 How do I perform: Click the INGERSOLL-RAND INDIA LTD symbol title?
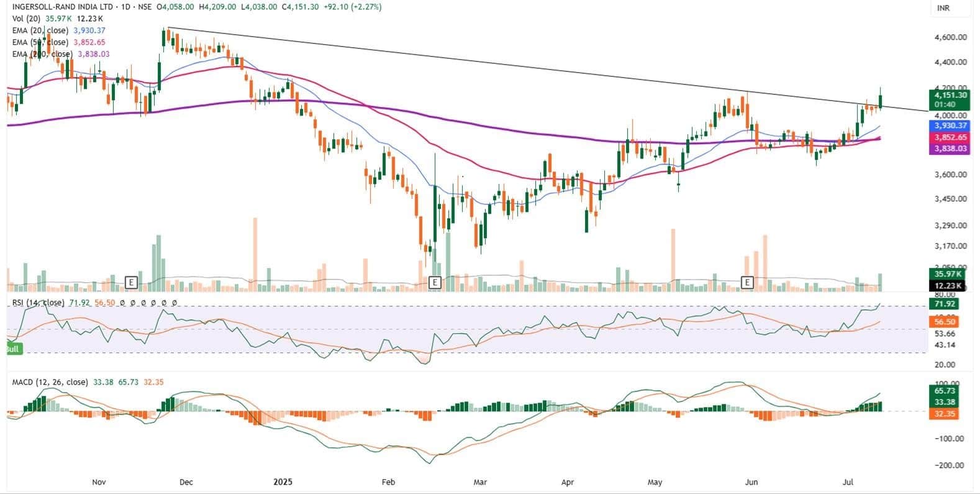(58, 7)
